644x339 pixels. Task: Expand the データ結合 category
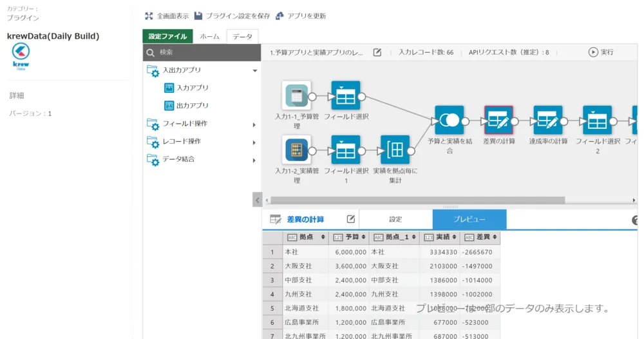pyautogui.click(x=254, y=160)
